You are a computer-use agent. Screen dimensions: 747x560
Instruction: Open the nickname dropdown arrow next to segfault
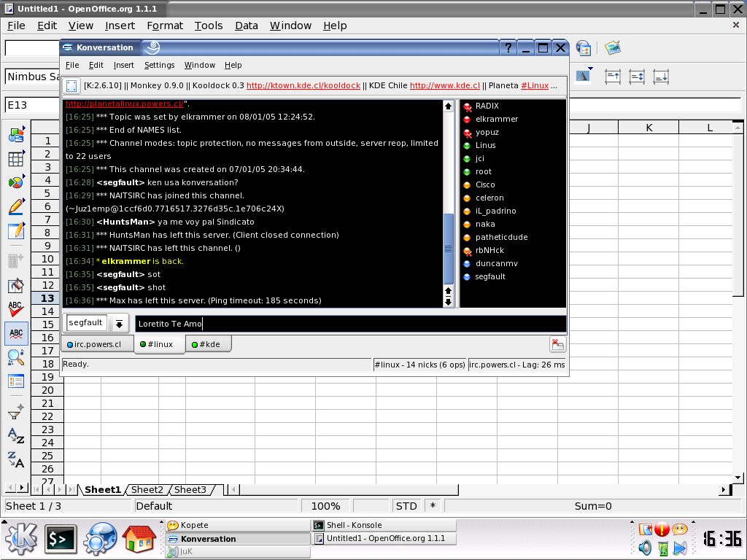click(x=120, y=324)
